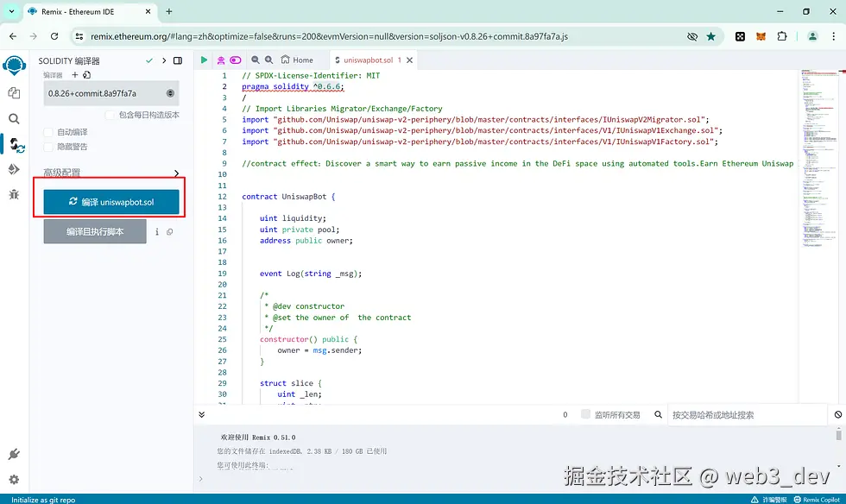The height and width of the screenshot is (504, 846).
Task: Click the green Run script play icon
Action: coord(204,60)
